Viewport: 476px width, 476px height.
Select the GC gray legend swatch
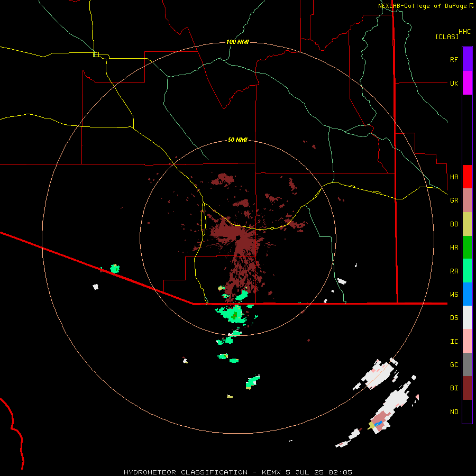click(467, 364)
